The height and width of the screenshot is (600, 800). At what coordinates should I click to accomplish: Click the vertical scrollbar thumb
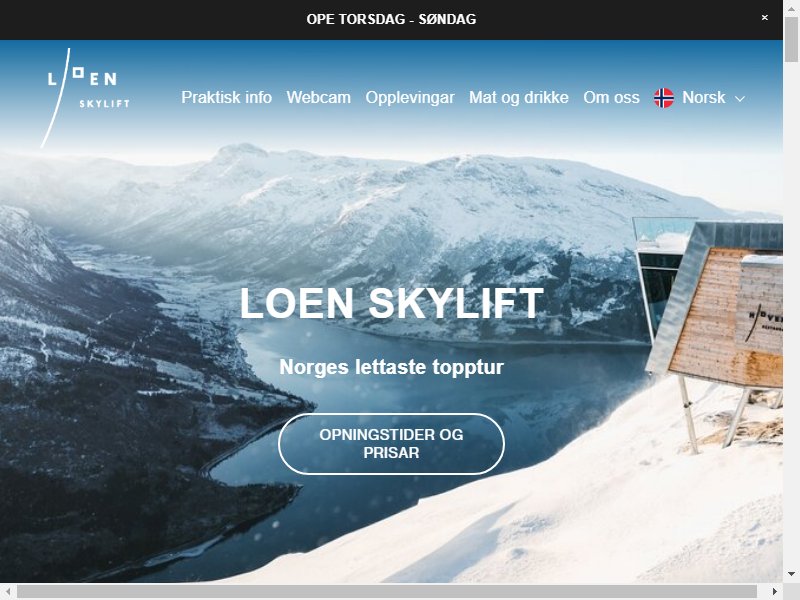coord(791,39)
